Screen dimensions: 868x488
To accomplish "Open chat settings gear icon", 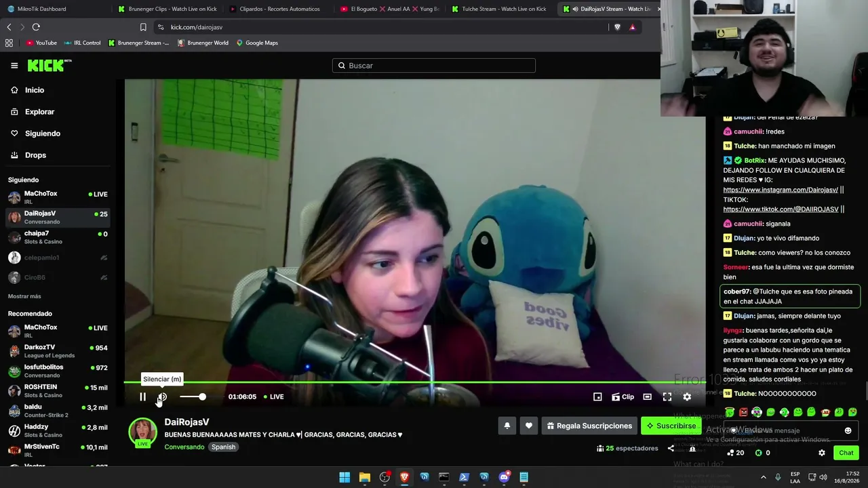I will (822, 453).
